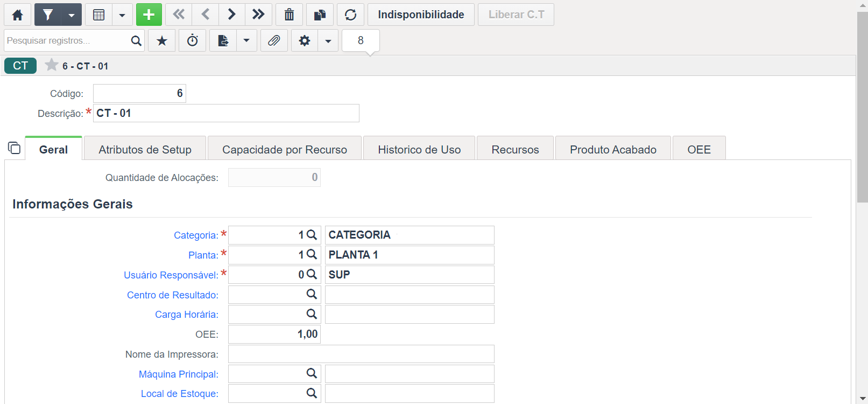The height and width of the screenshot is (404, 868).
Task: Click the CATEGORIA description field
Action: (410, 235)
